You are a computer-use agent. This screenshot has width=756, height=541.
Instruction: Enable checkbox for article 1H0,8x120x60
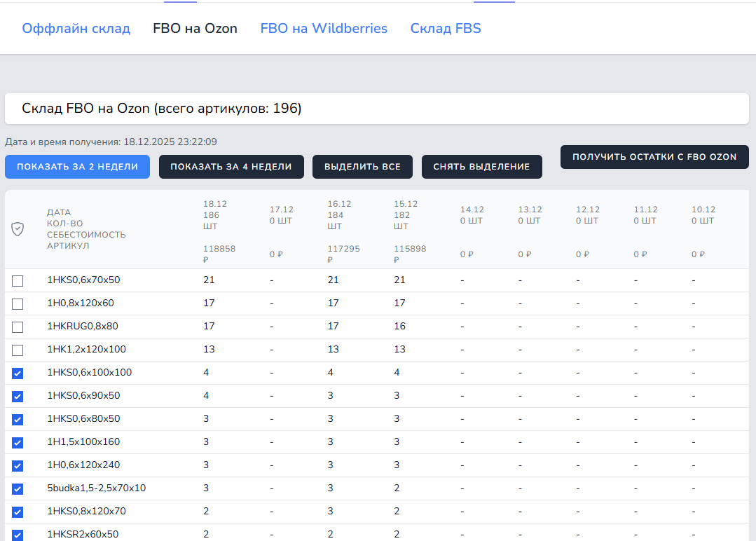[x=18, y=304]
